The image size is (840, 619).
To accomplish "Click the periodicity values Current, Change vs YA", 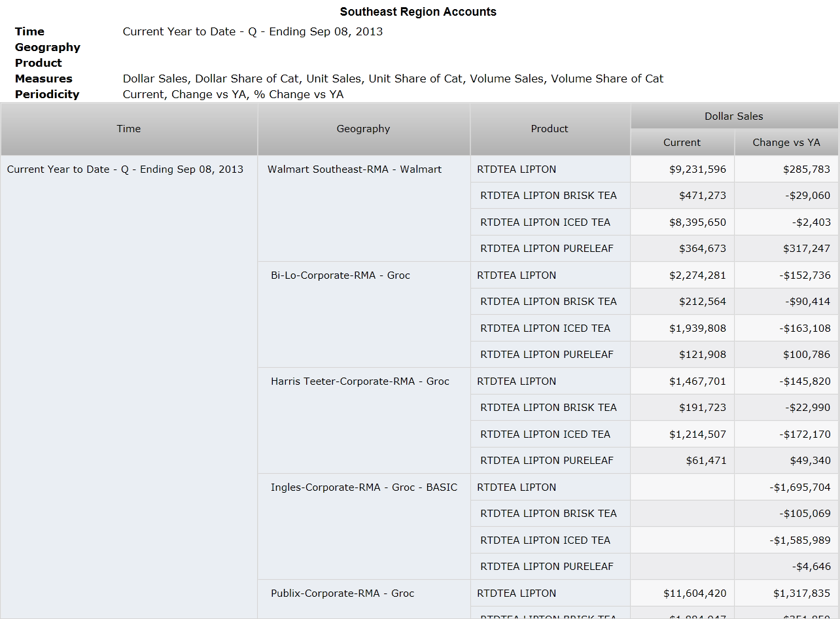I will pyautogui.click(x=234, y=94).
